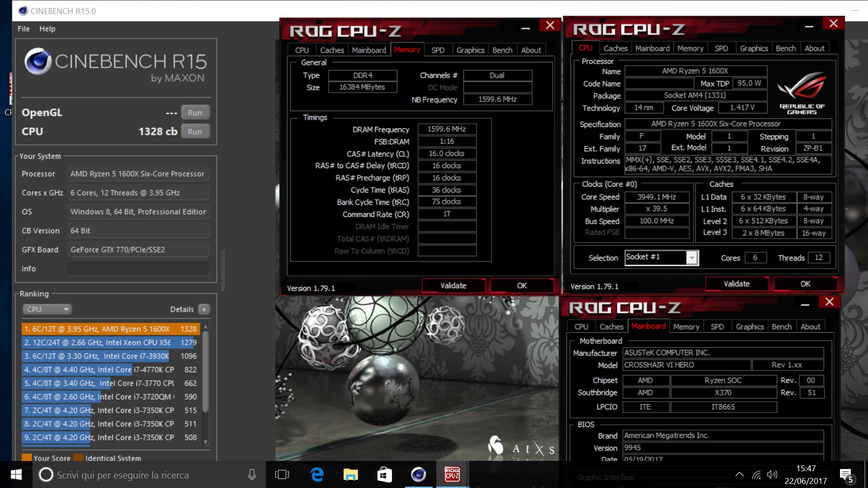Viewport: 868px width, 488px height.
Task: Click the Cinebench panel splitter handle
Action: point(222,270)
